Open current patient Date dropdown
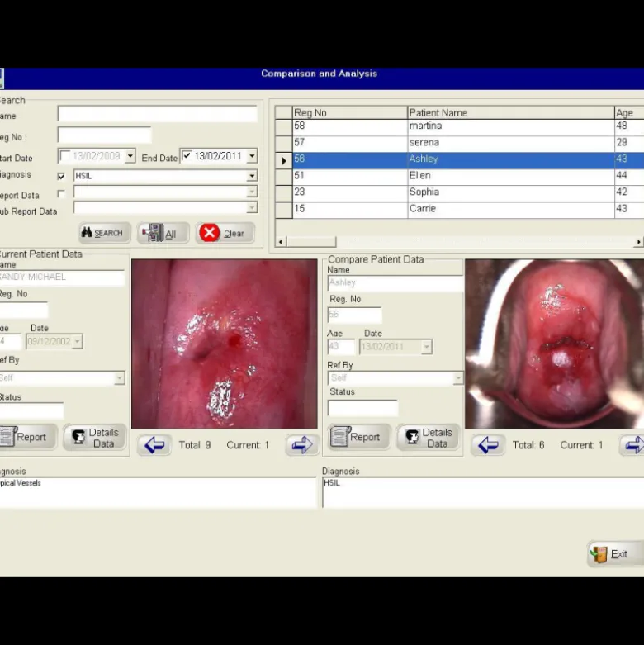644x645 pixels. pyautogui.click(x=78, y=341)
